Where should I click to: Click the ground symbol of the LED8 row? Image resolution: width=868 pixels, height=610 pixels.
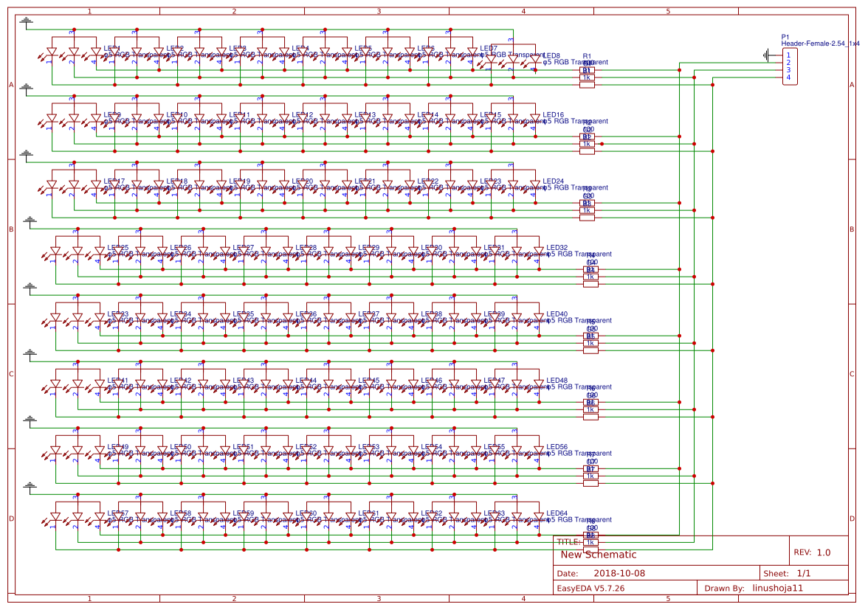coord(26,21)
